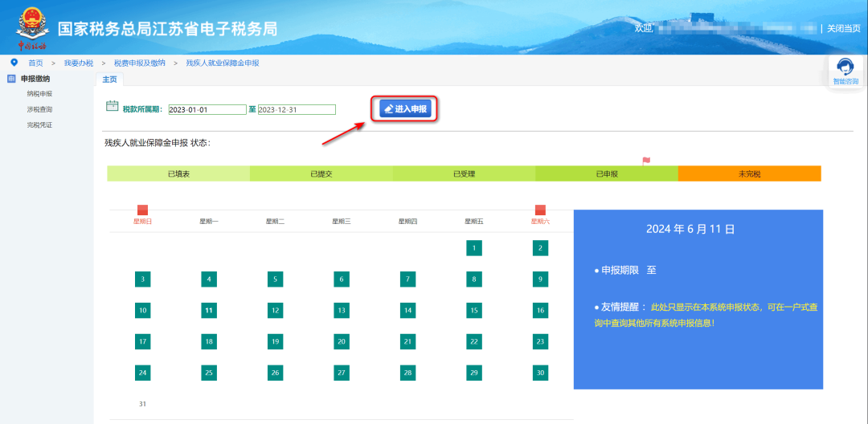
Task: Select 纳税申报 in the sidebar
Action: point(40,94)
